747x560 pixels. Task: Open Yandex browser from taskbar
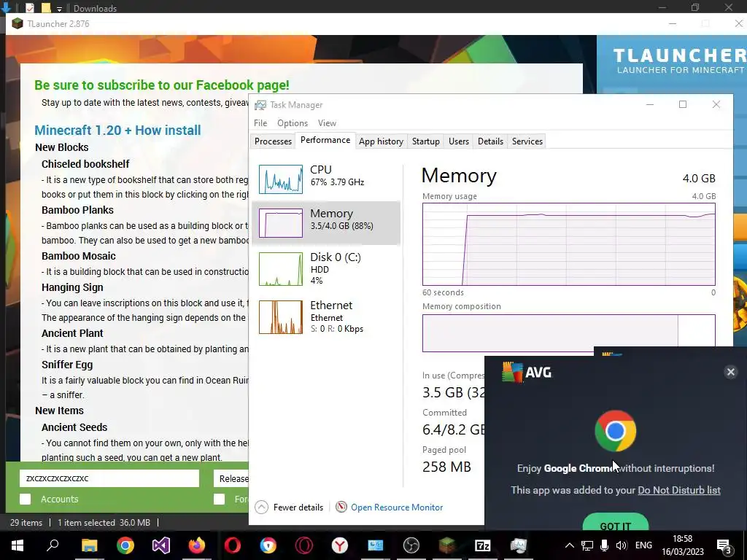coord(340,545)
